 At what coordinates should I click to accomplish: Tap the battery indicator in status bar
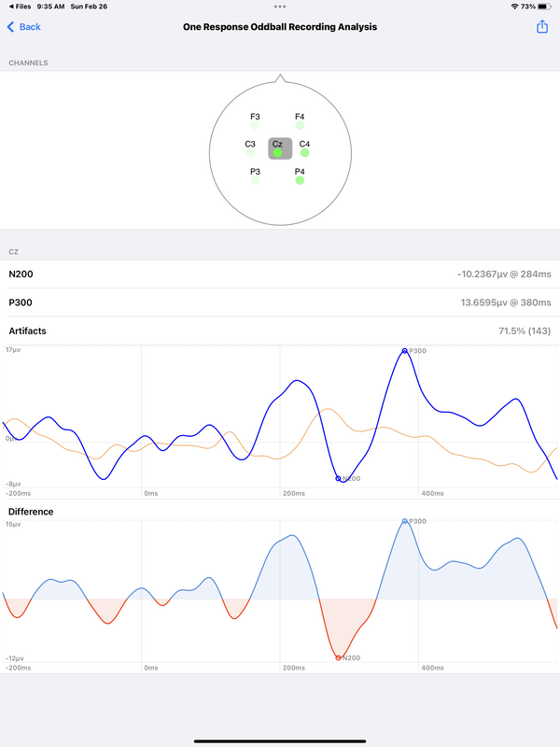click(545, 7)
